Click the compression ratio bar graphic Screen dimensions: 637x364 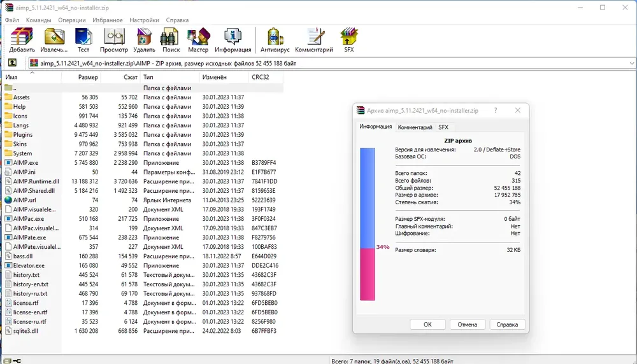[x=368, y=224]
